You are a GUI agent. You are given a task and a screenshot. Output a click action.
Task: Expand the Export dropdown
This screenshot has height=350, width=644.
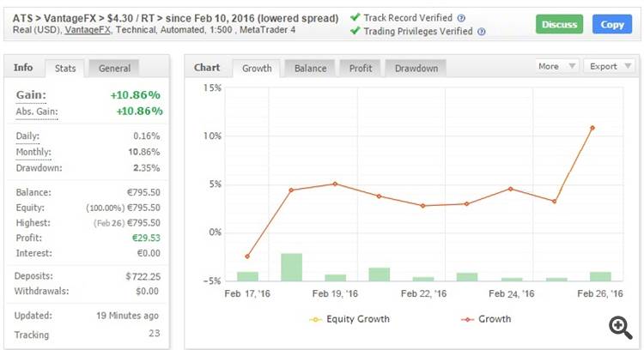[607, 66]
